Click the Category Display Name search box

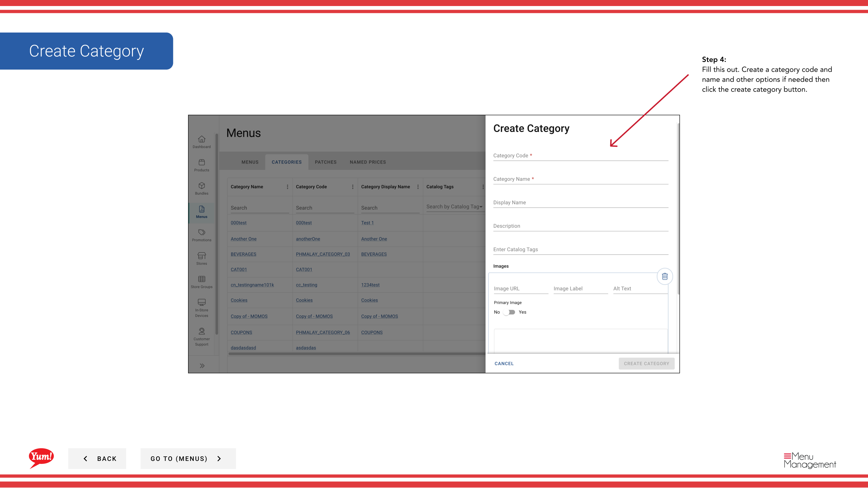click(390, 208)
